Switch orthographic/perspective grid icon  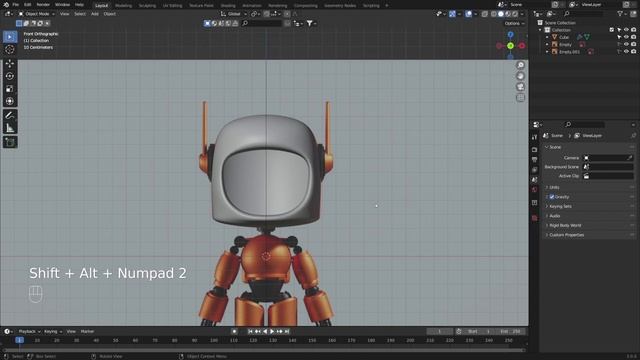(520, 98)
